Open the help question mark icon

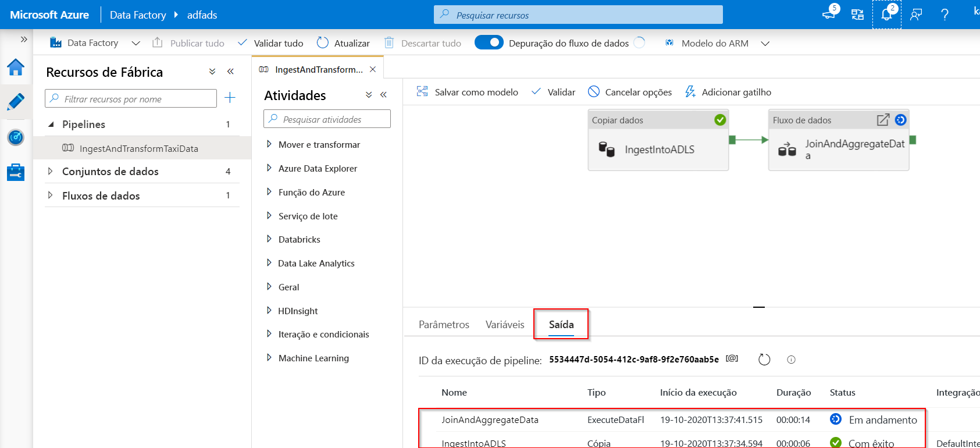pos(945,15)
